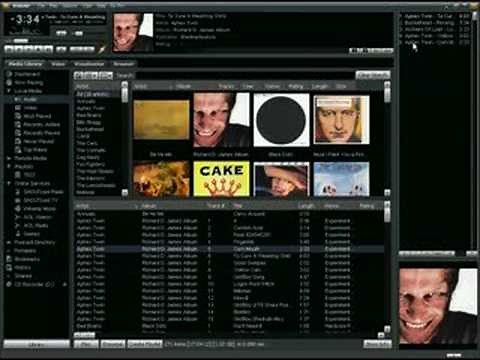Collapse the Playlists tree node
480x360 pixels.
coord(9,166)
